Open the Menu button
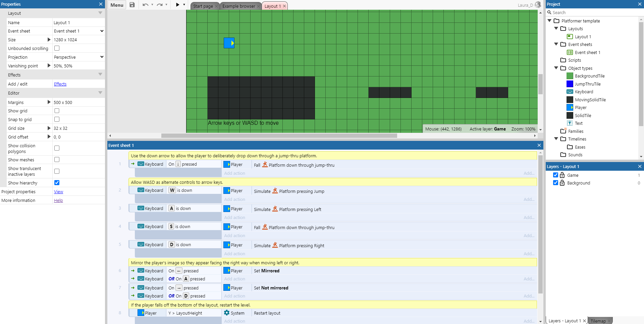644x324 pixels. point(117,5)
